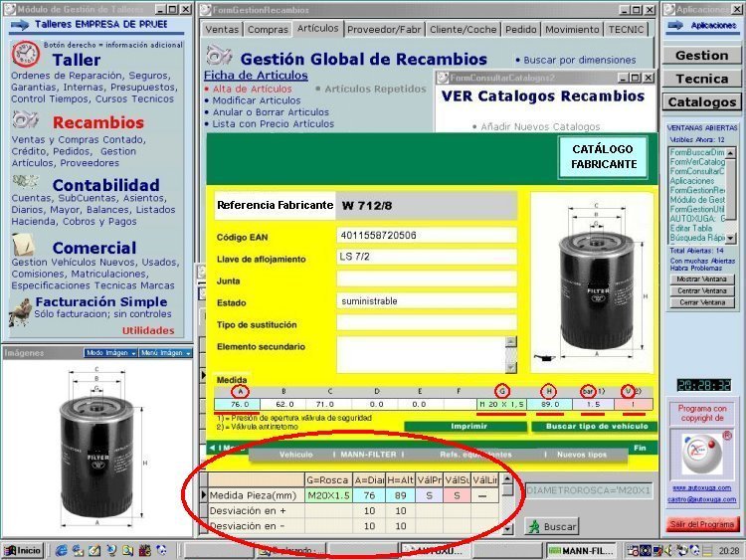Click the Catalogos button
Image resolution: width=746 pixels, height=560 pixels.
pyautogui.click(x=702, y=102)
